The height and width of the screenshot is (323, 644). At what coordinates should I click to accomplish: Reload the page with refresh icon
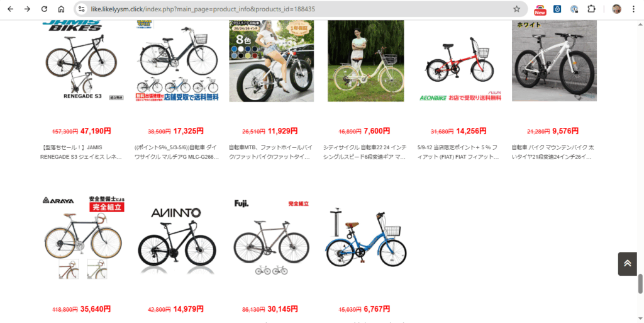tap(45, 9)
